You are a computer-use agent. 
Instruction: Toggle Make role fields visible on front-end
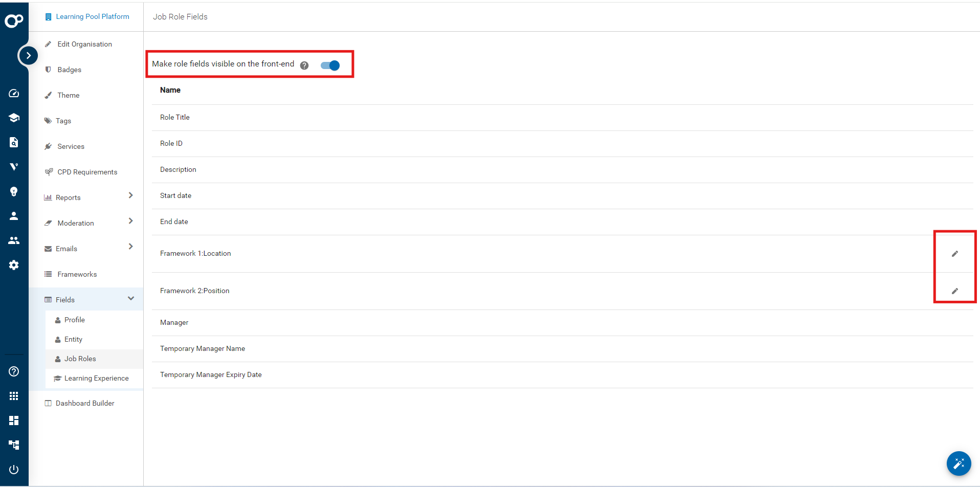tap(330, 65)
